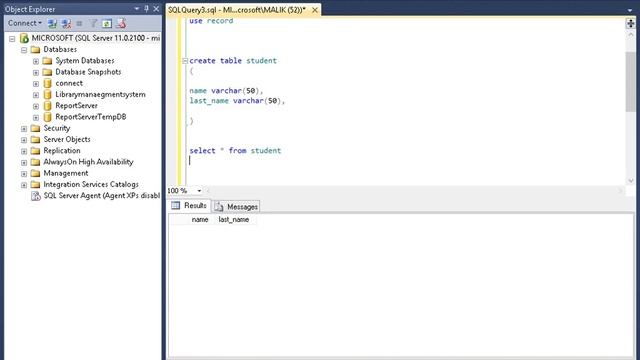This screenshot has height=360, width=640.
Task: Select the MICROSOFT (SQL Server 11.0.2100 tree label
Action: pos(96,38)
